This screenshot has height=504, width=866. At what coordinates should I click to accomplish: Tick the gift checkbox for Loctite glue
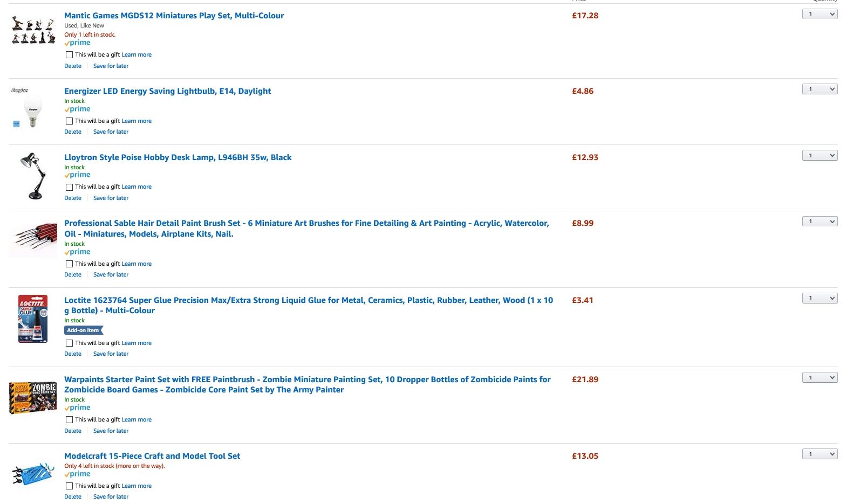click(69, 343)
